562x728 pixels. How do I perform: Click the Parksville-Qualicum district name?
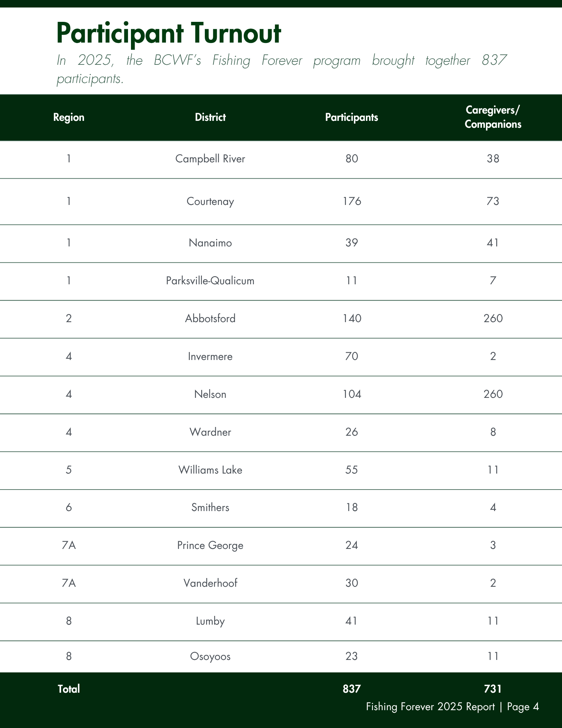[x=210, y=281]
